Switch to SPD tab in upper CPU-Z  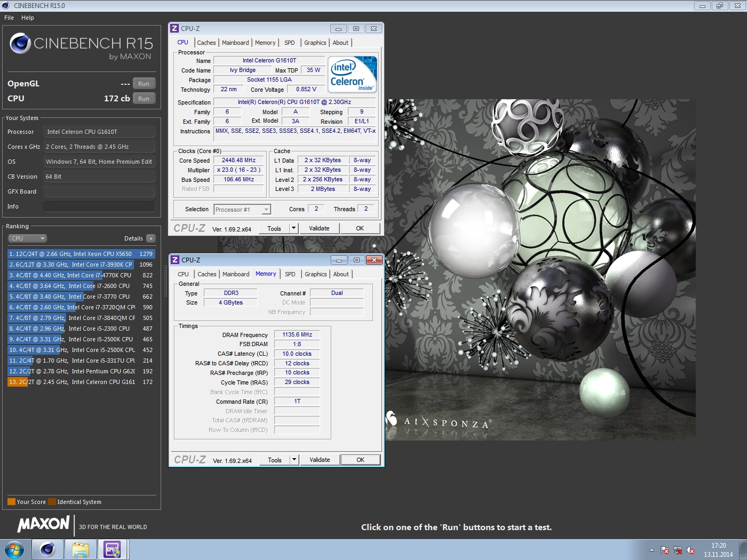(290, 43)
